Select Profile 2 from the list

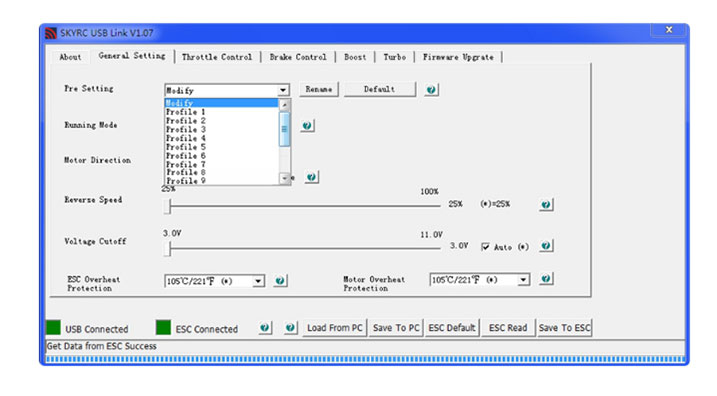click(221, 121)
